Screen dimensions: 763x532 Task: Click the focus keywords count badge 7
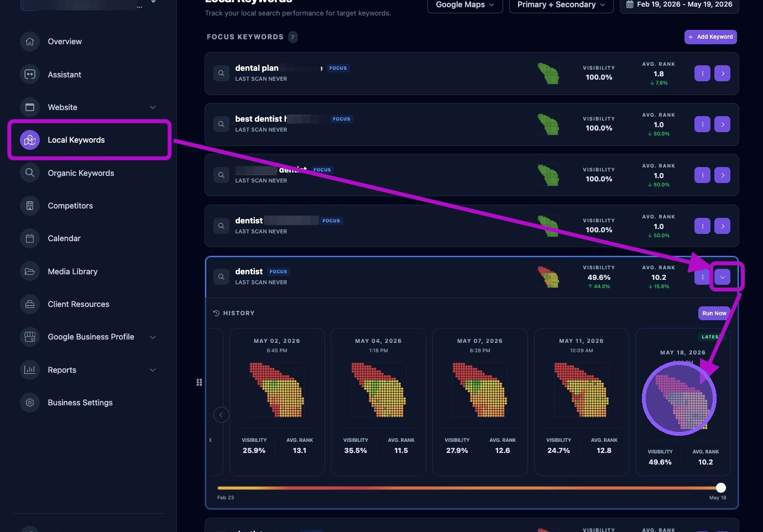click(292, 37)
